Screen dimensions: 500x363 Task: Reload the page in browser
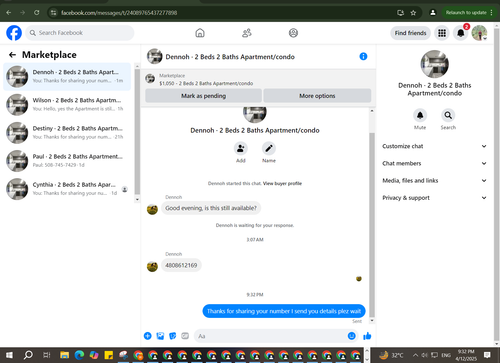[x=37, y=13]
